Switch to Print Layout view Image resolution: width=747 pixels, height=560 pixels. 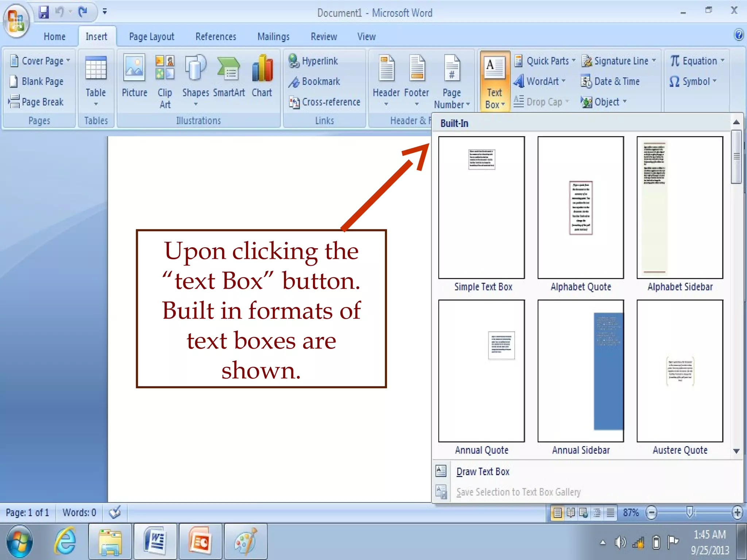[x=557, y=513]
